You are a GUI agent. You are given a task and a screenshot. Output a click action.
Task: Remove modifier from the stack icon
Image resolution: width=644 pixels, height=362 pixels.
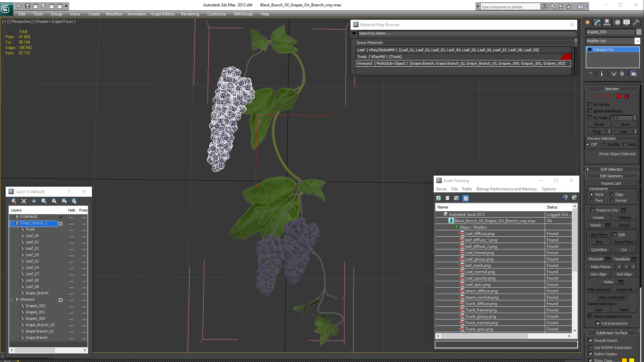[x=622, y=74]
